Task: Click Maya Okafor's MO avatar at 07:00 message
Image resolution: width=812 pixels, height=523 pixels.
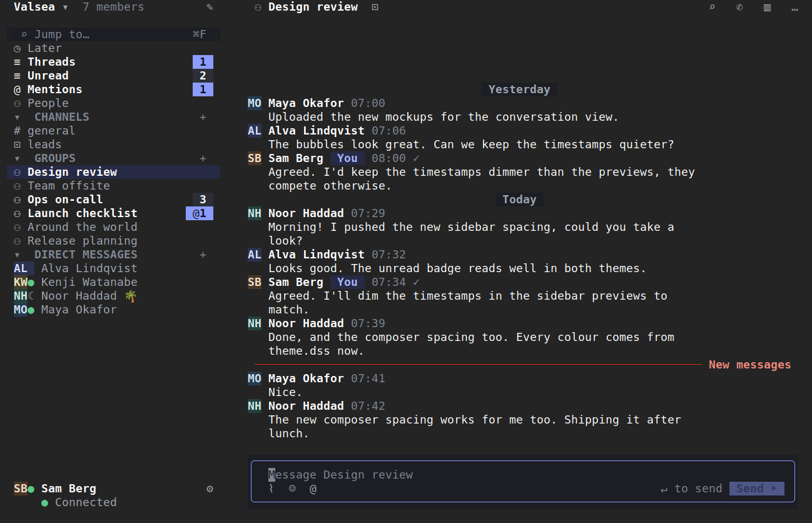Action: pyautogui.click(x=255, y=103)
